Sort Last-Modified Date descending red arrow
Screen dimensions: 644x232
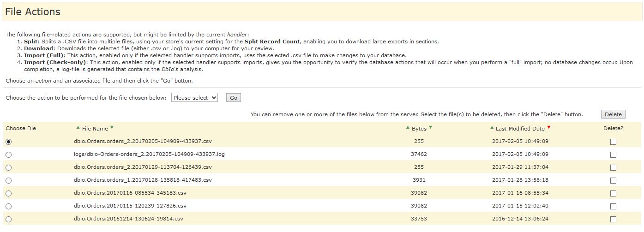pyautogui.click(x=549, y=127)
